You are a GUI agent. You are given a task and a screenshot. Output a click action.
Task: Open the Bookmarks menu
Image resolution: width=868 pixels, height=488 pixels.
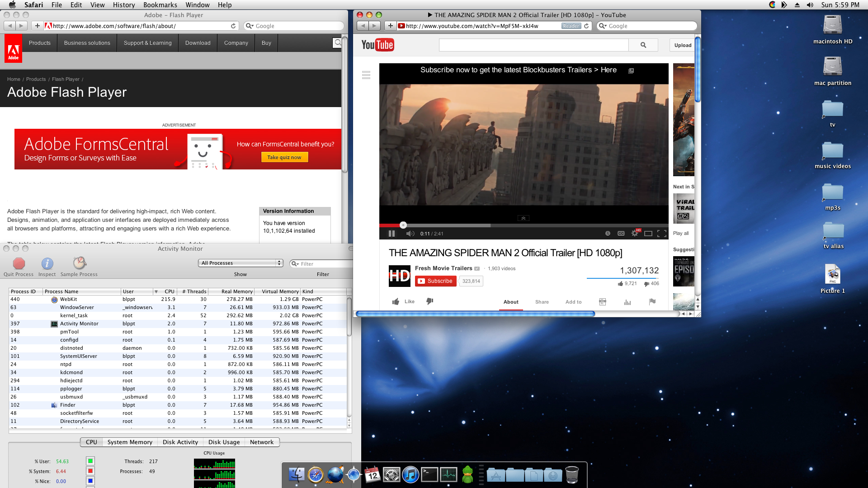tap(160, 5)
